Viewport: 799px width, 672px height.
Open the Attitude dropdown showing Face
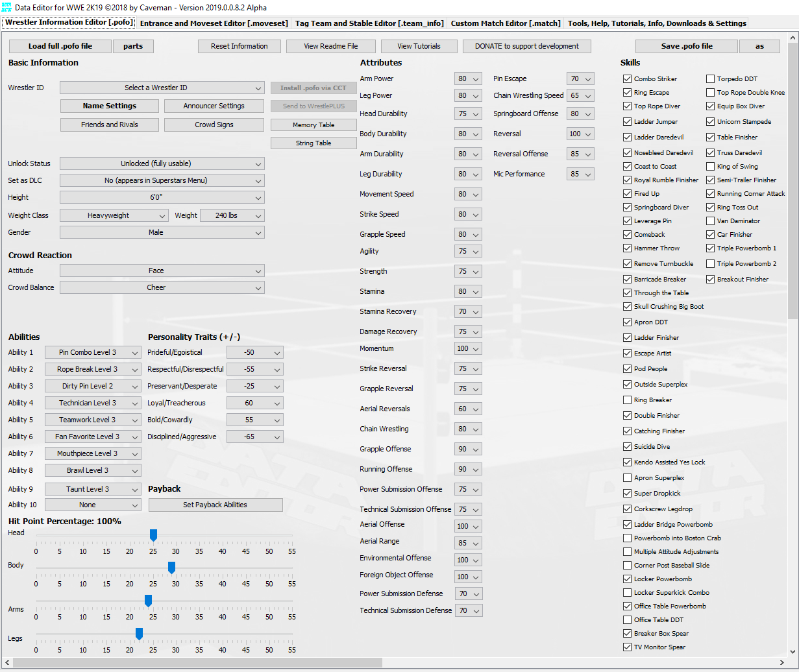point(162,271)
